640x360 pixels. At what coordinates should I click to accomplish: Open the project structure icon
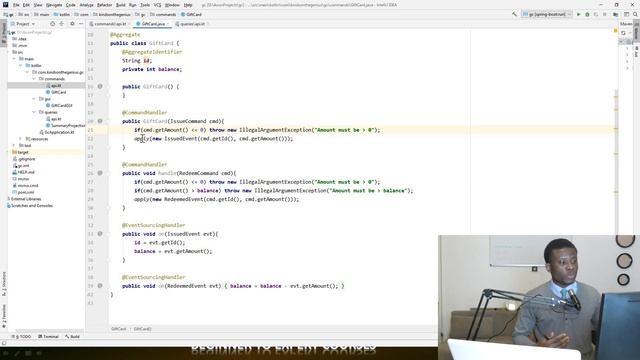616,14
